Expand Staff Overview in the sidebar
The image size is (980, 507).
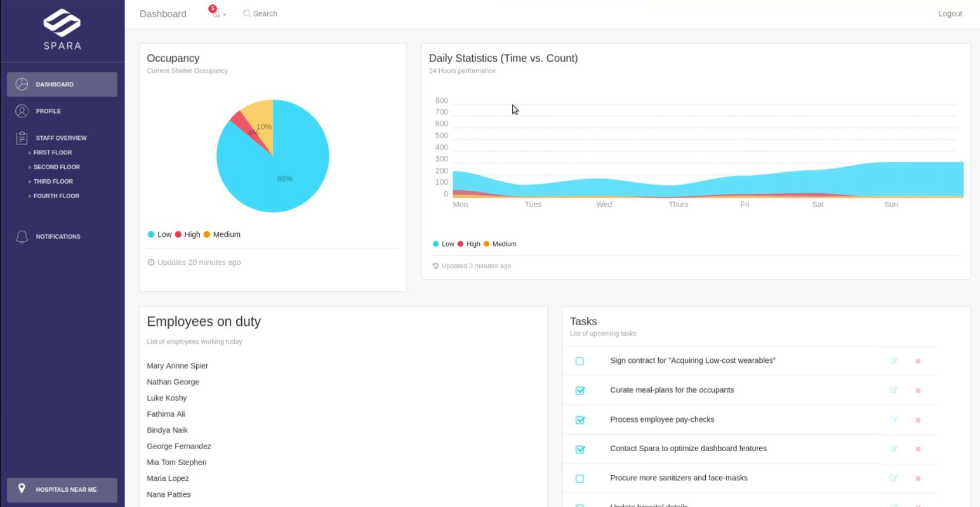coord(62,137)
